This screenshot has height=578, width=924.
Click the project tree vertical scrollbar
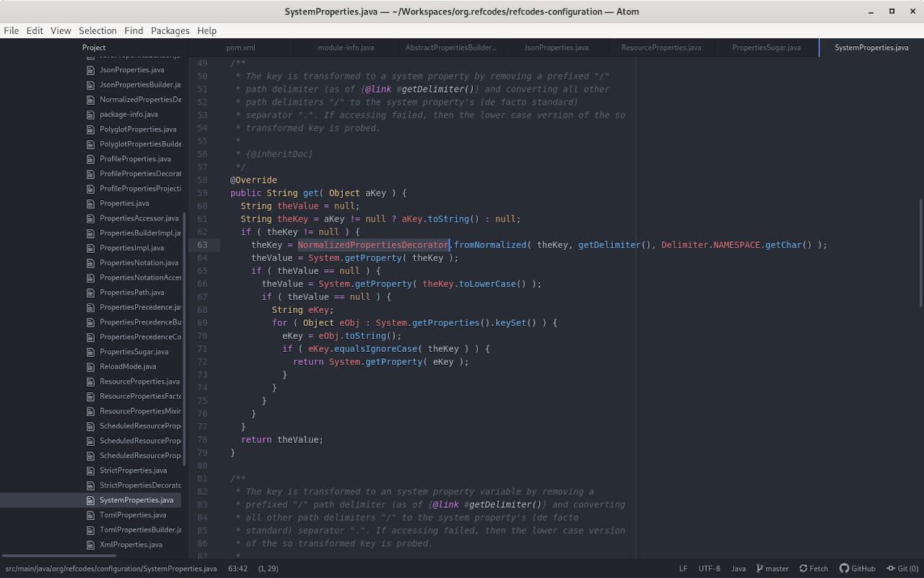point(184,338)
